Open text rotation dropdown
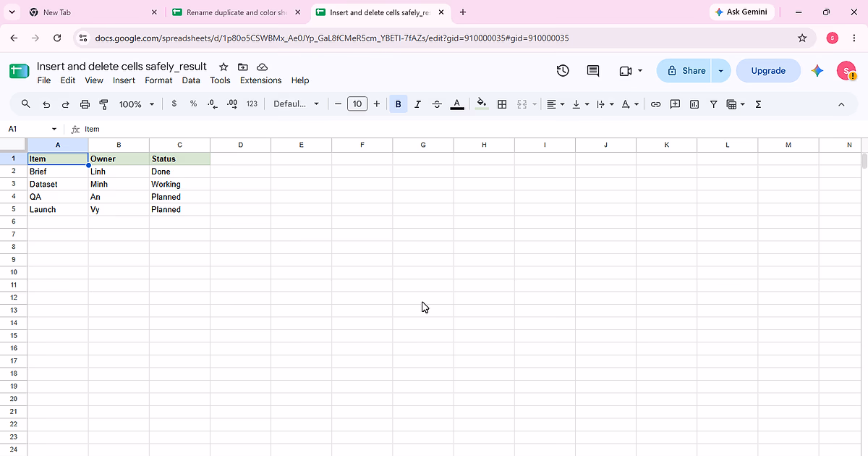This screenshot has width=868, height=456. pos(630,104)
